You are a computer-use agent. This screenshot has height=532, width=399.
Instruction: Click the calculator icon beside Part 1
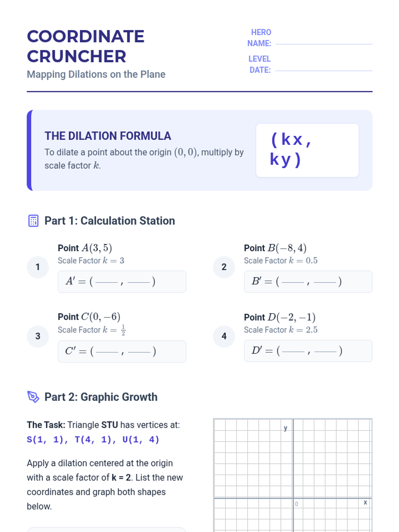pos(33,221)
